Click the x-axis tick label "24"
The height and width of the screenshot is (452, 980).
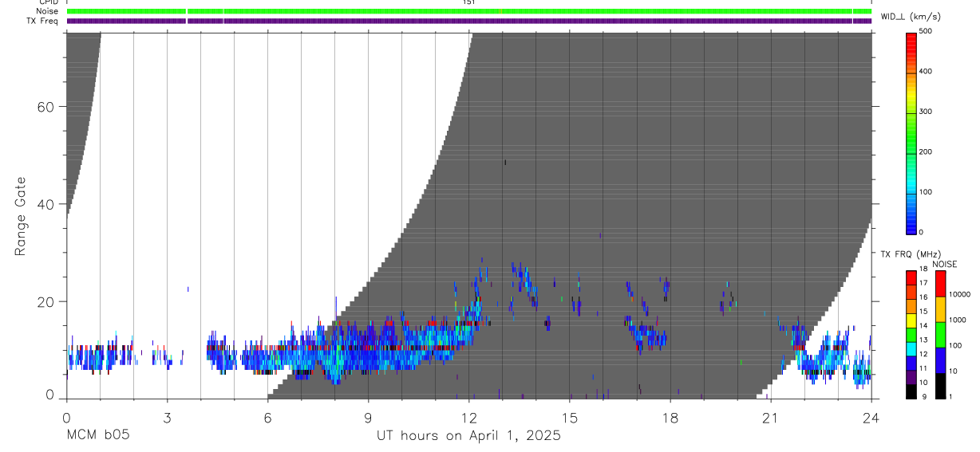pos(871,417)
